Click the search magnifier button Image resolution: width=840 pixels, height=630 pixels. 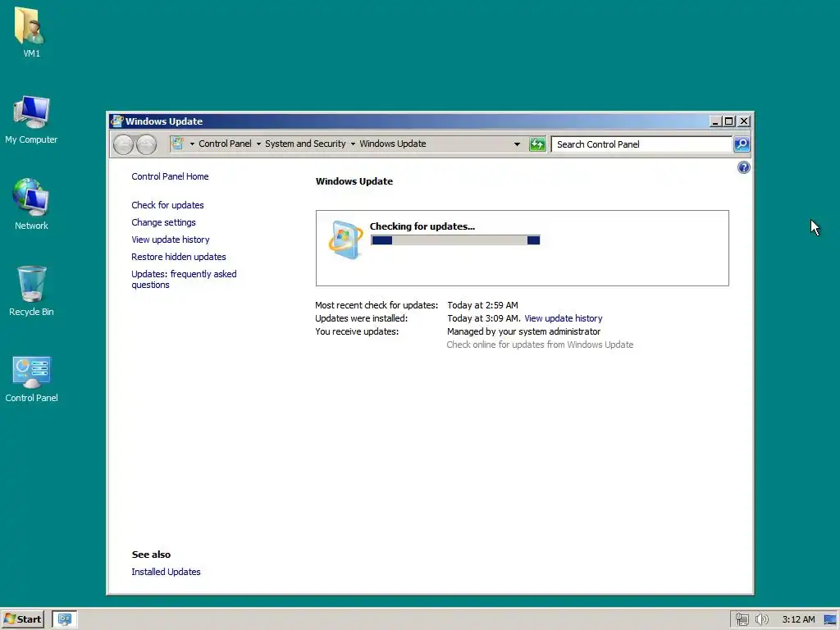742,144
